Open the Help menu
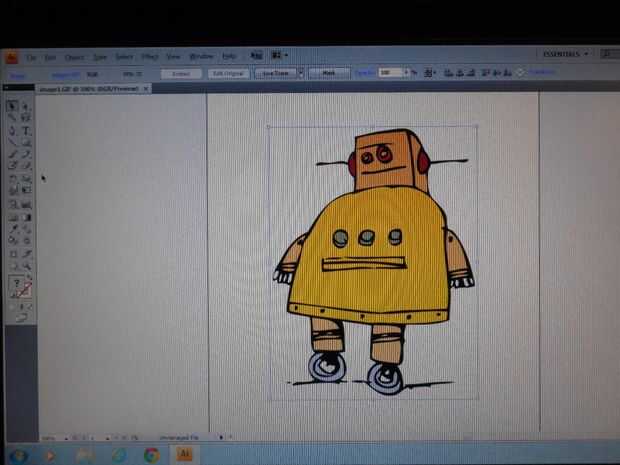The height and width of the screenshot is (465, 620). coord(229,56)
